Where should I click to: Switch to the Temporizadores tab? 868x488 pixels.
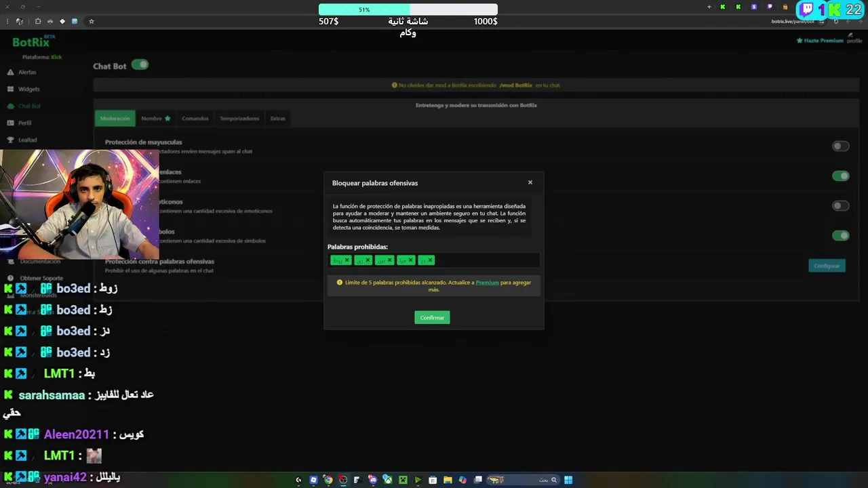point(239,119)
